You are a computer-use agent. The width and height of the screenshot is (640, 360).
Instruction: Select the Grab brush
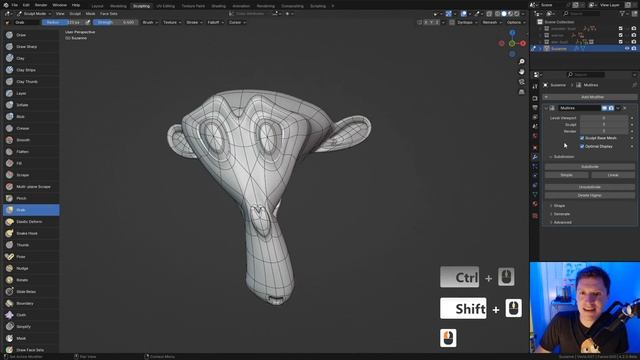pyautogui.click(x=31, y=210)
